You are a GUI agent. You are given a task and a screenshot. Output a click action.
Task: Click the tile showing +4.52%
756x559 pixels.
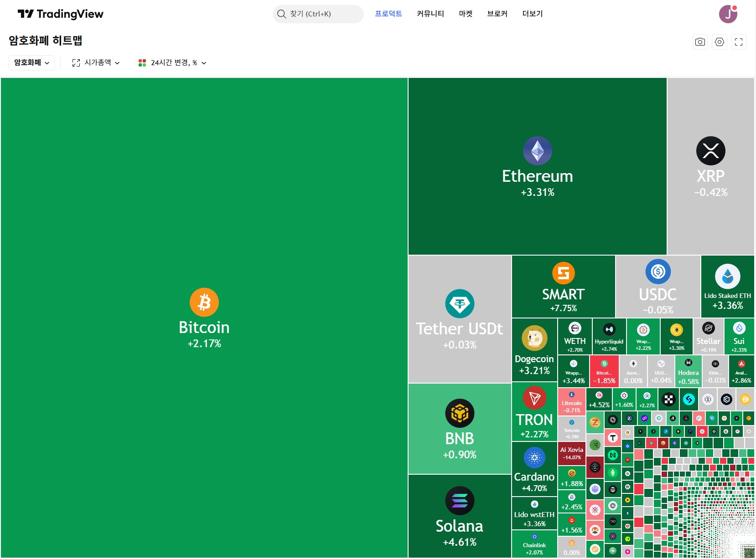pos(599,399)
